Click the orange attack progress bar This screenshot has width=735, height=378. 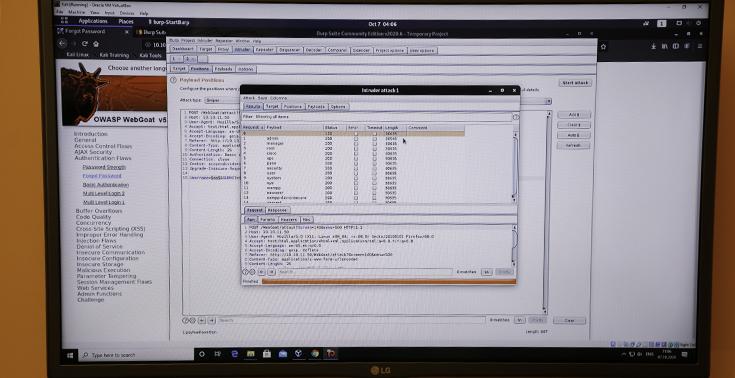tap(389, 281)
